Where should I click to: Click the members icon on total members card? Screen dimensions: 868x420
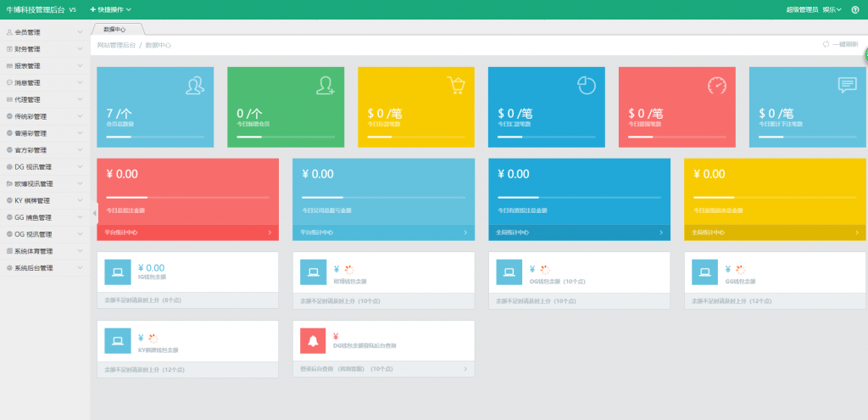[x=195, y=85]
